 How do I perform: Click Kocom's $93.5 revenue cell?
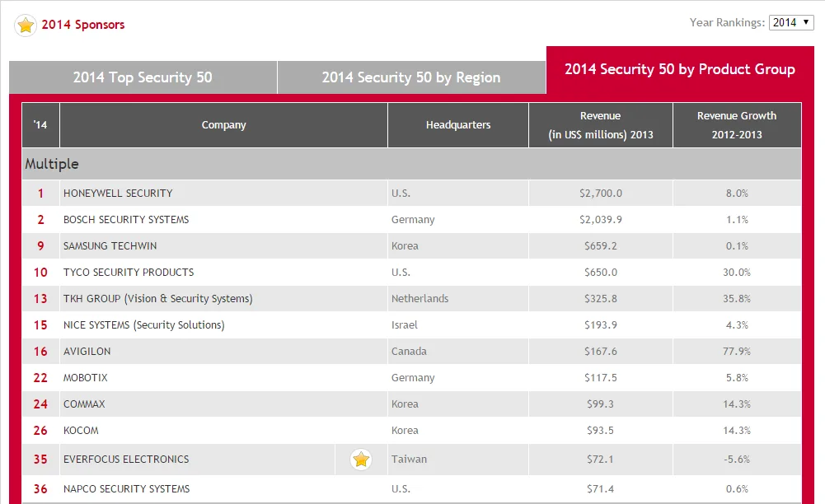click(600, 431)
